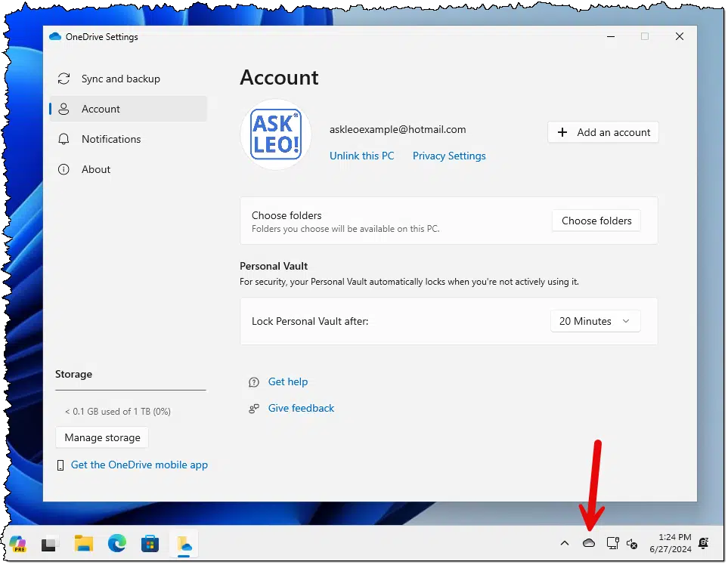
Task: Click the About info icon in sidebar
Action: point(64,169)
